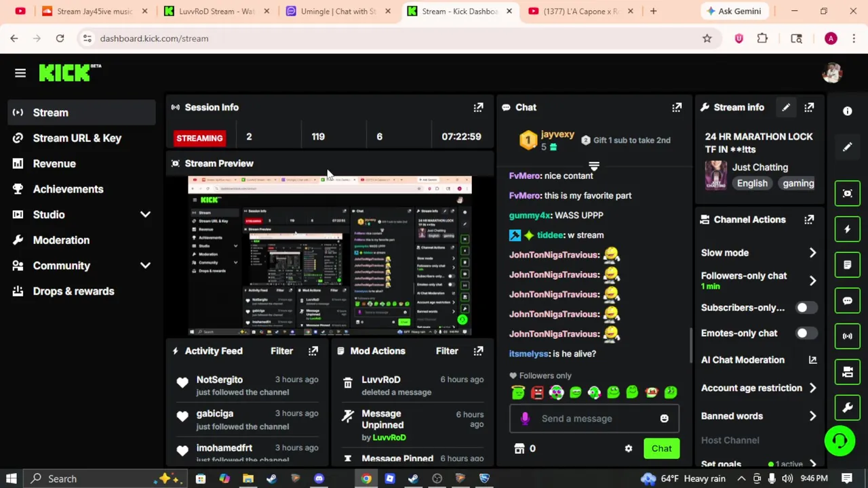Expand the Studio sidebar section
Viewport: 868px width, 488px height.
click(x=145, y=215)
